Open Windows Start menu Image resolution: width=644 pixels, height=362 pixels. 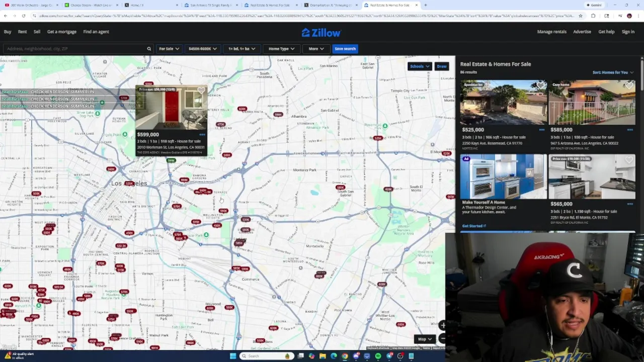pos(233,356)
